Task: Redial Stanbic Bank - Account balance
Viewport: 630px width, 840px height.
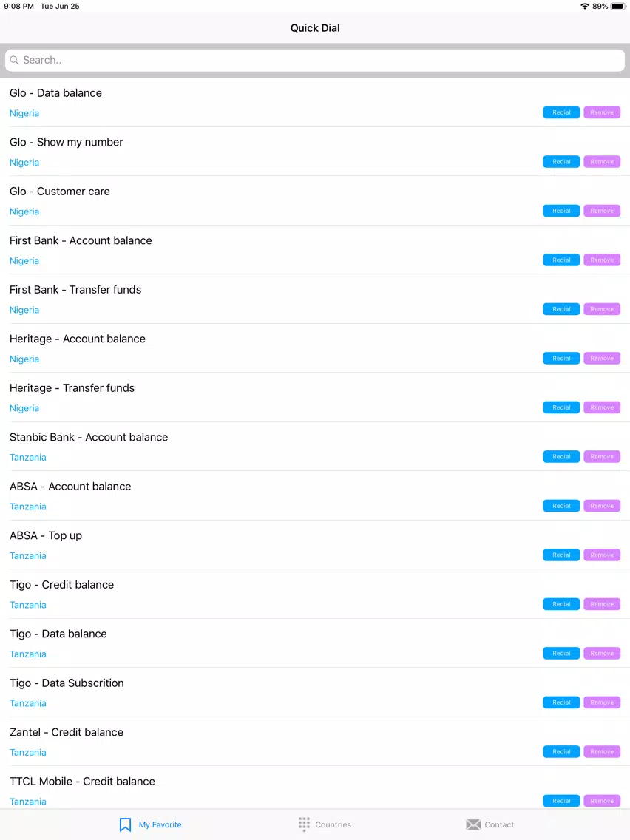Action: [561, 457]
